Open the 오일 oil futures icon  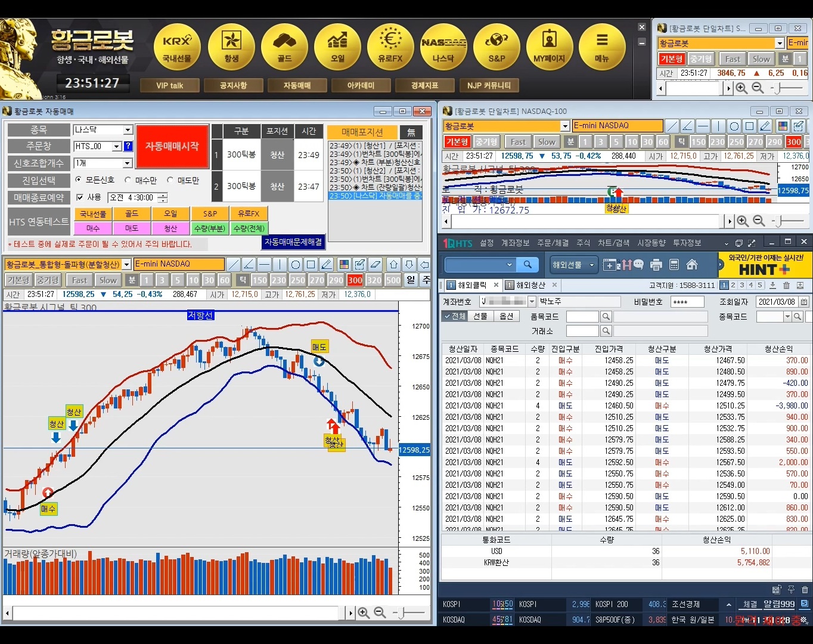[337, 48]
